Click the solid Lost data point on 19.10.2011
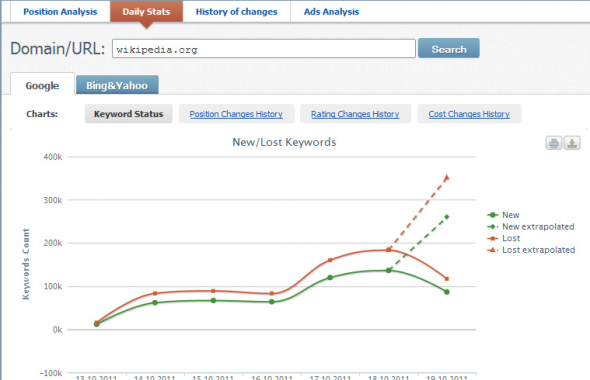Screen dimensions: 590x380 coord(447,279)
